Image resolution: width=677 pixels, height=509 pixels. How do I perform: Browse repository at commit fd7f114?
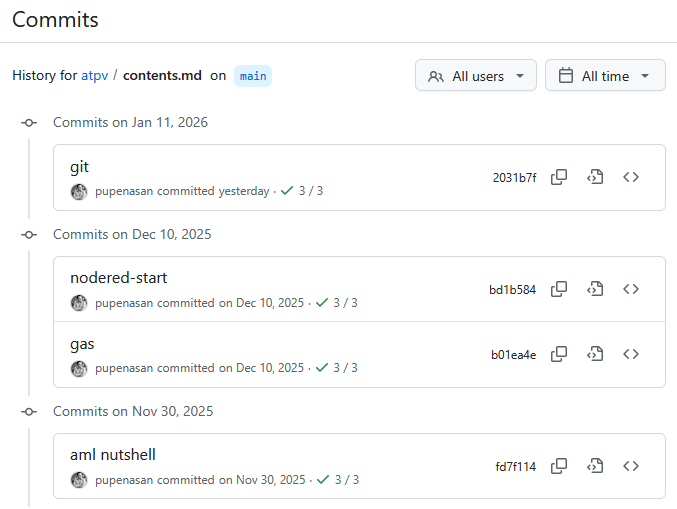(631, 465)
